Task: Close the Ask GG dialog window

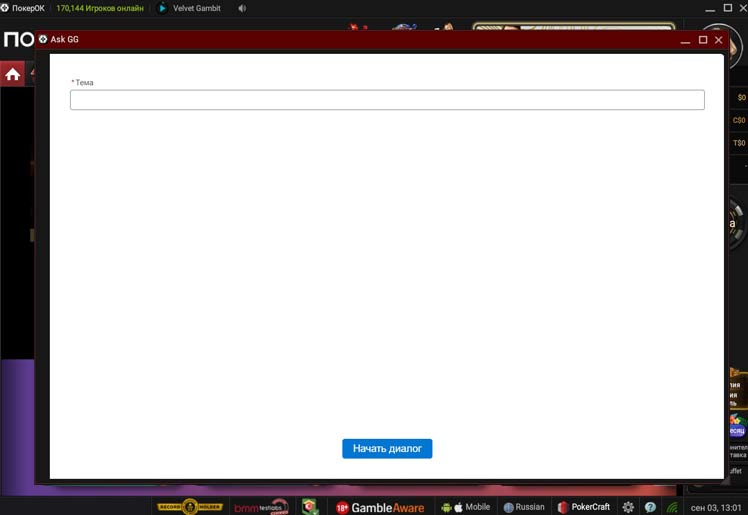Action: coord(718,40)
